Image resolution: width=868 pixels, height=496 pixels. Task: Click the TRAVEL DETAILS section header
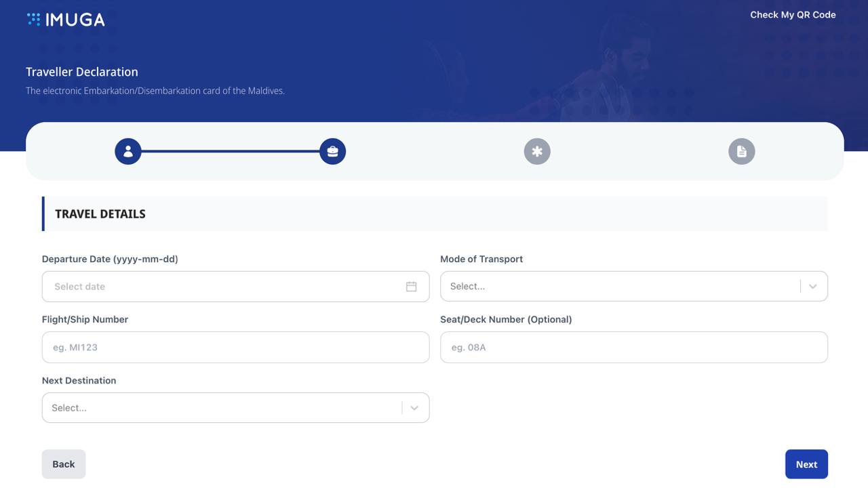100,214
